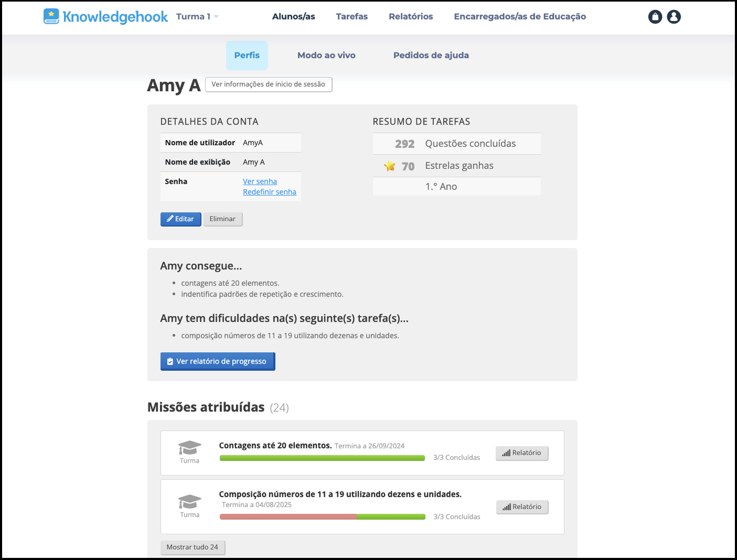Click 'indentifica padrões de repetição' bullet

(x=262, y=294)
